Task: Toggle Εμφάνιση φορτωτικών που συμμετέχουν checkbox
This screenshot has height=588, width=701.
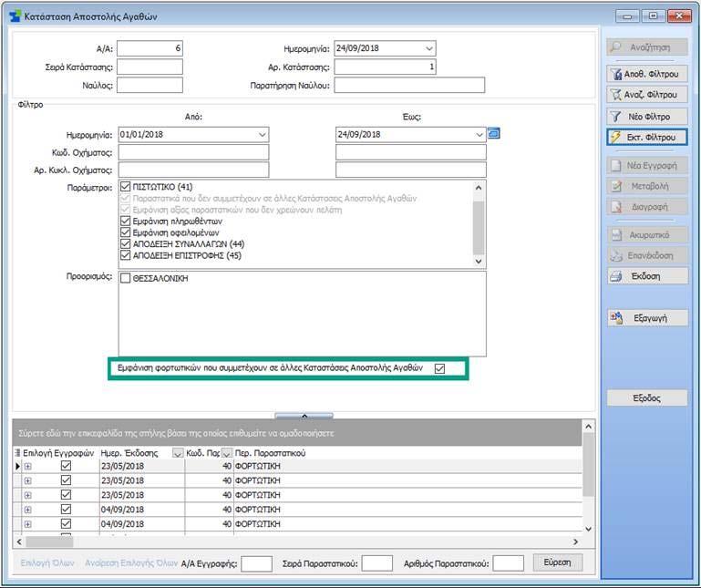Action: (439, 368)
